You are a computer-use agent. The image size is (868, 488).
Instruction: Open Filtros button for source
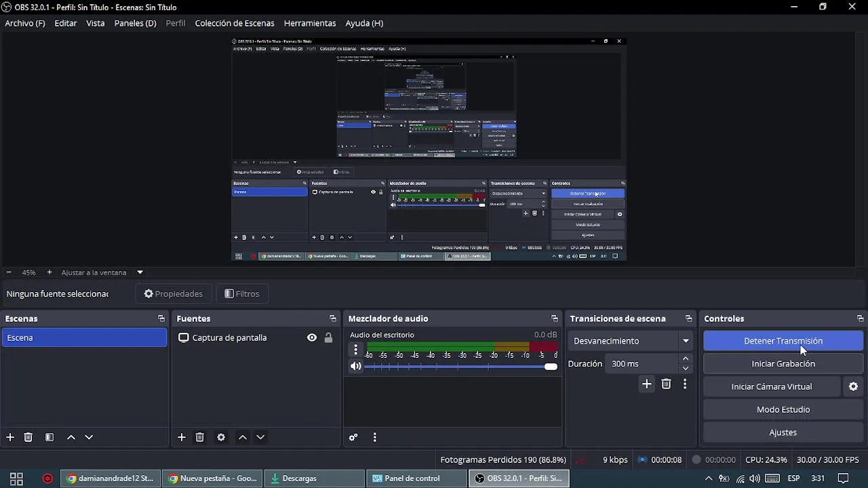click(242, 293)
